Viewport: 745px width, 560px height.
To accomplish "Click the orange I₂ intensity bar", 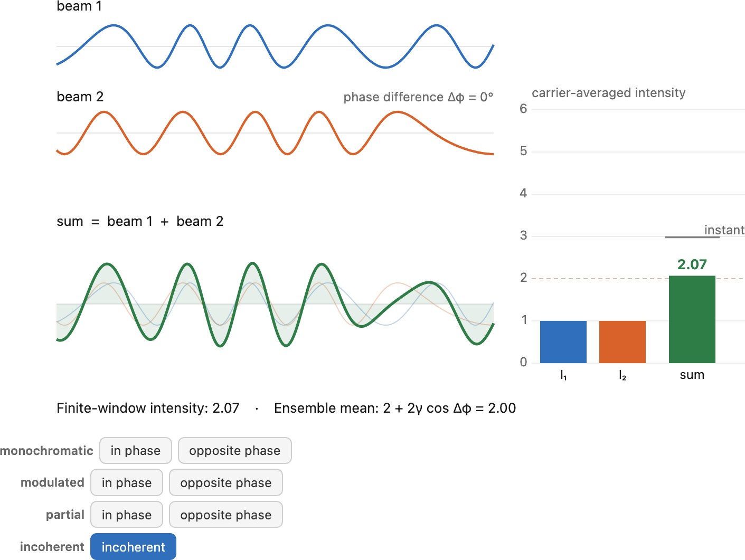I will (623, 341).
